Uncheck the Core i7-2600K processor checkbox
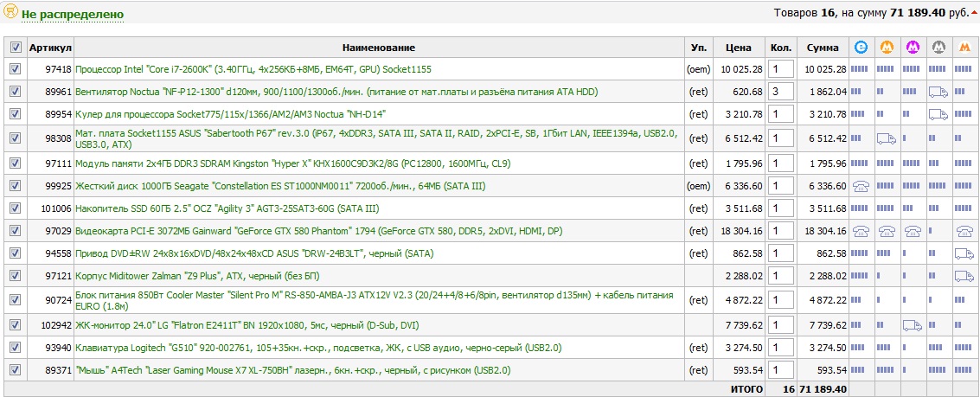The image size is (980, 397). 15,69
